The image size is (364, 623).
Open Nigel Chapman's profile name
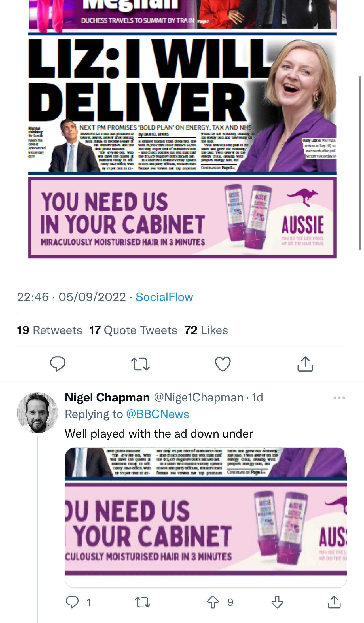pos(107,397)
